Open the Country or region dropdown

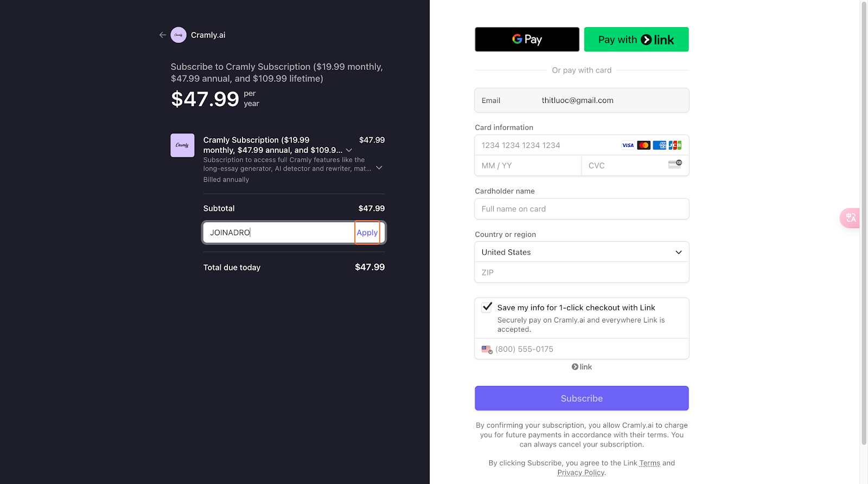(x=582, y=252)
